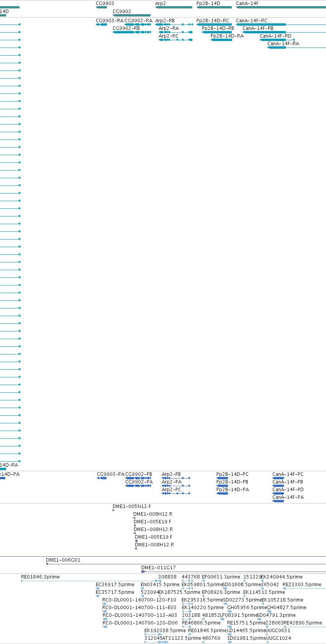The image size is (326, 644).
Task: Open CanA-14F-PD protein label
Action: (288, 490)
